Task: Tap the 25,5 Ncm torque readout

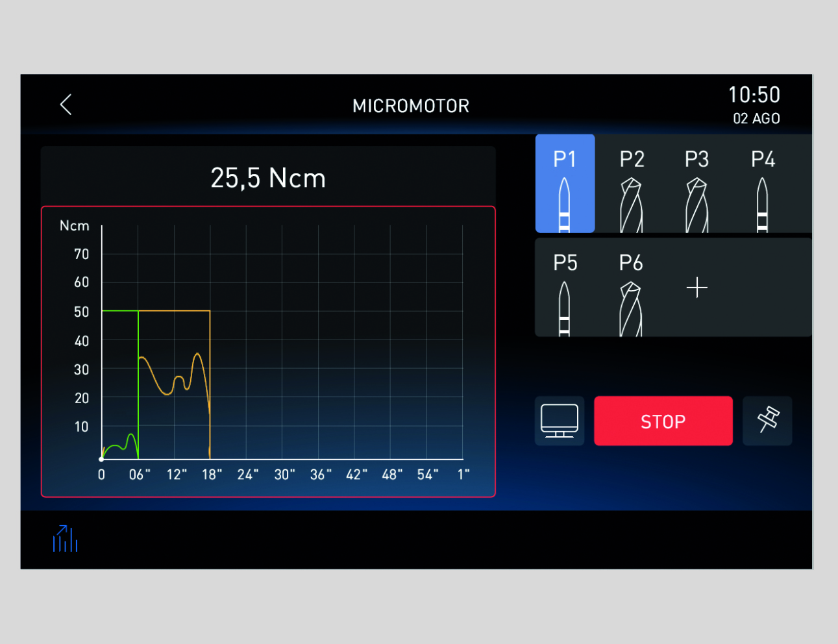Action: pos(268,178)
